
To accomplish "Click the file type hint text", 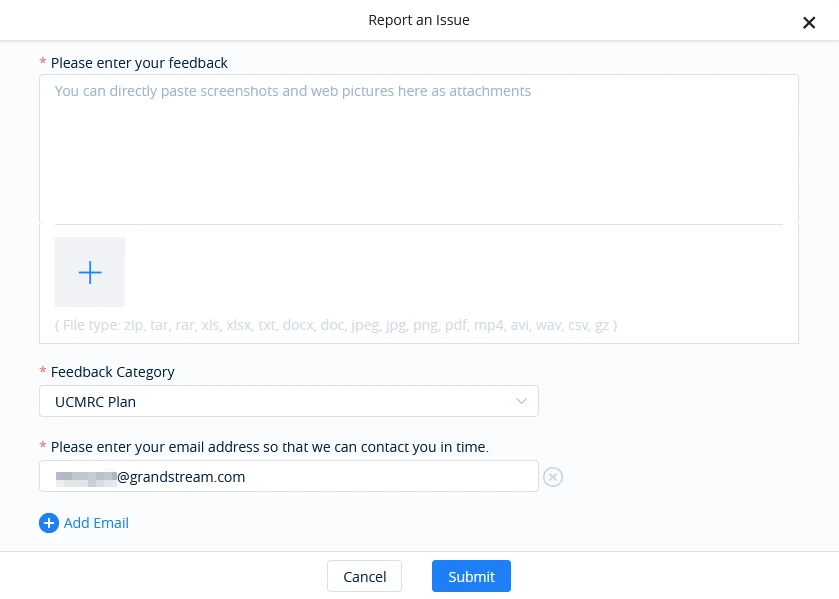I will 336,325.
